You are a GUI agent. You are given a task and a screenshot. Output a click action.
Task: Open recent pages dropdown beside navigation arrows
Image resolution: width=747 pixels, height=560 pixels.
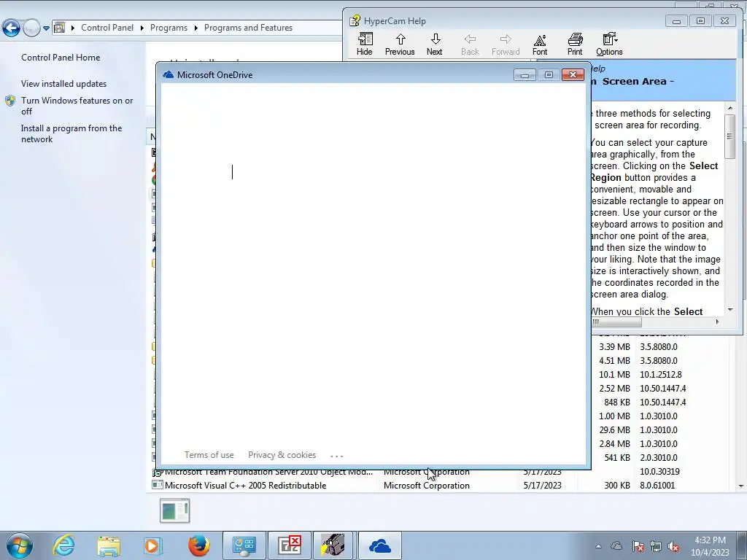point(46,28)
